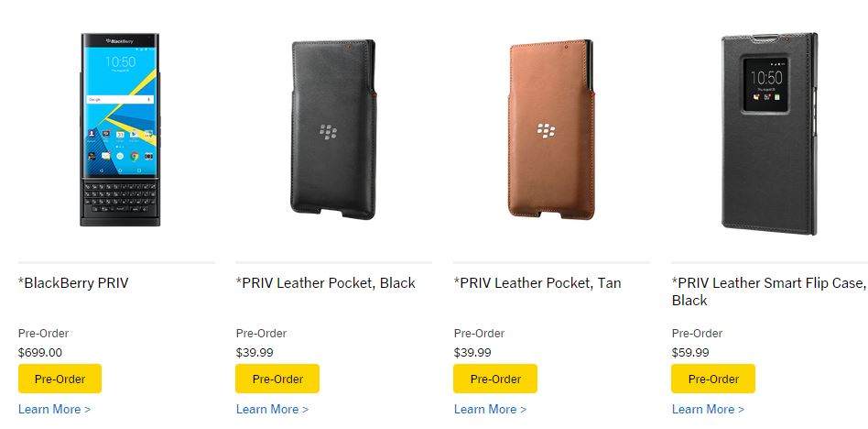
Task: Select the *PRIV Leather Smart Flip Case title
Action: pyautogui.click(x=768, y=291)
